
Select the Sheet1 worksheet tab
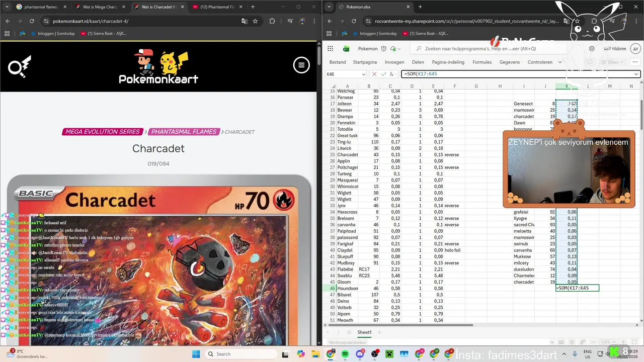click(x=364, y=332)
